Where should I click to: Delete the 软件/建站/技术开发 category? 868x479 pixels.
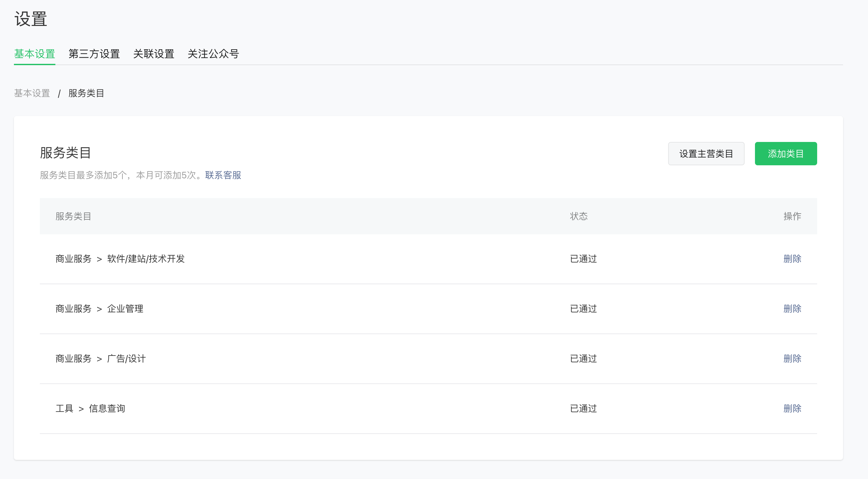pyautogui.click(x=792, y=259)
